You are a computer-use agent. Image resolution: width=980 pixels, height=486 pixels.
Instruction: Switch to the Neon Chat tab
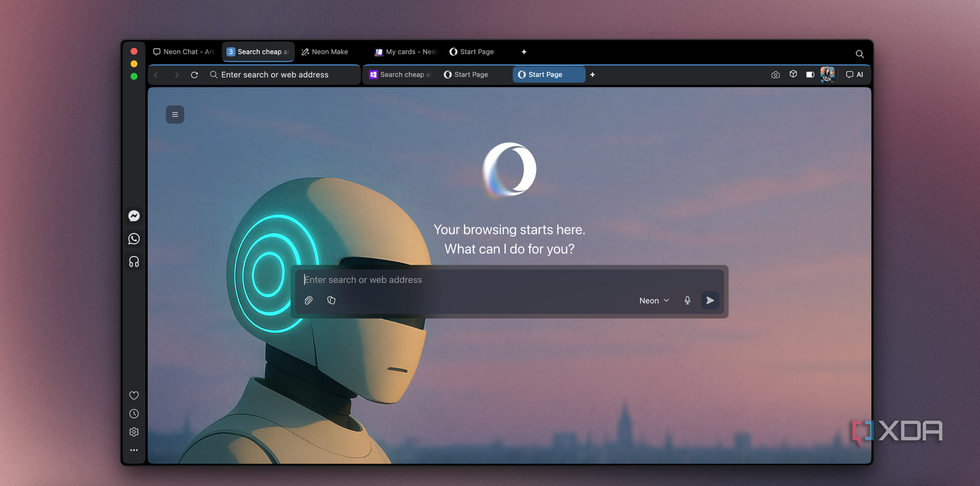click(x=184, y=52)
